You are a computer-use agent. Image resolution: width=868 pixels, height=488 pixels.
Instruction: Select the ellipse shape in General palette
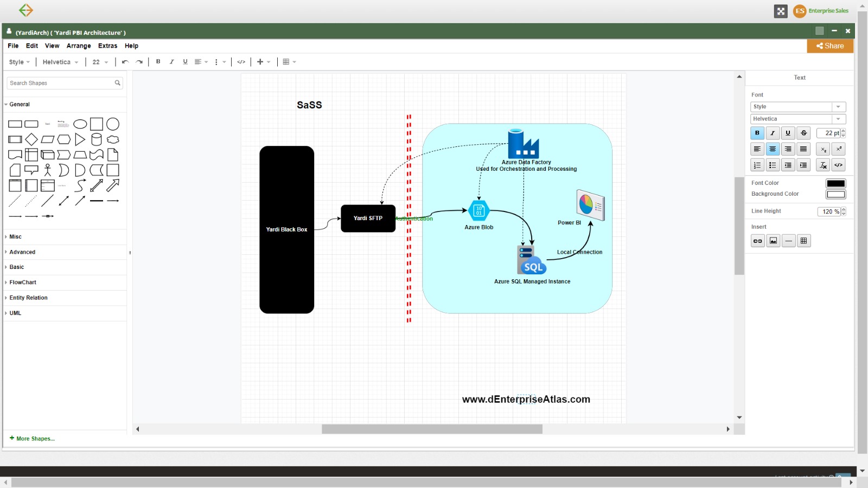80,124
